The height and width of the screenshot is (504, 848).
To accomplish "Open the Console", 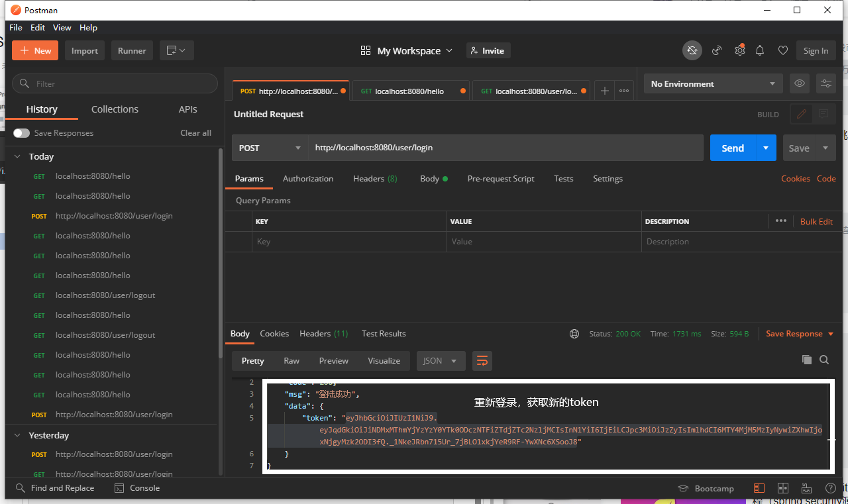I will click(x=137, y=488).
